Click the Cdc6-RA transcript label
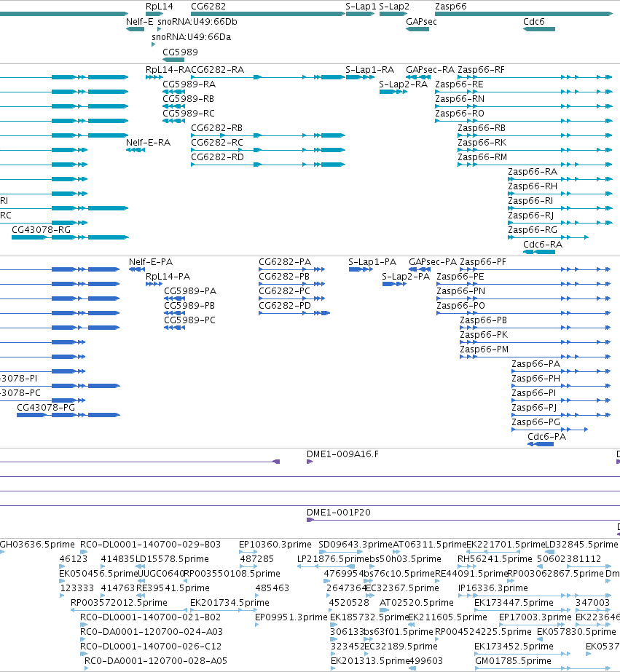Image resolution: width=620 pixels, height=672 pixels. click(x=543, y=245)
